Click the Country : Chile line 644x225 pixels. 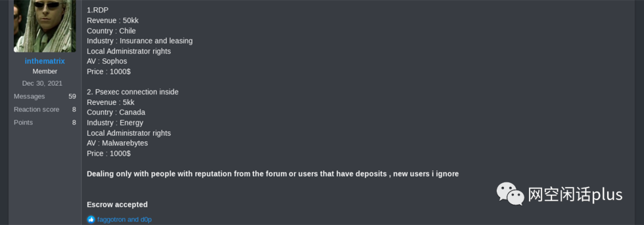pos(112,31)
